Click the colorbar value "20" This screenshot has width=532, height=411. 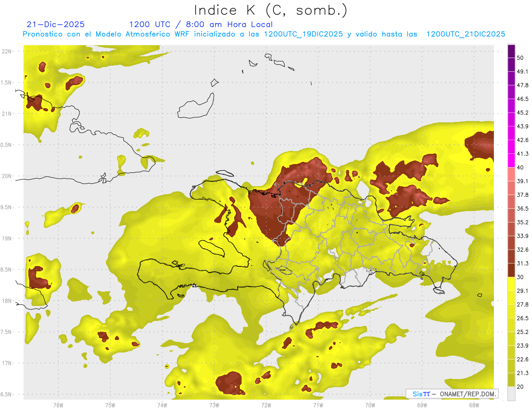coord(520,387)
